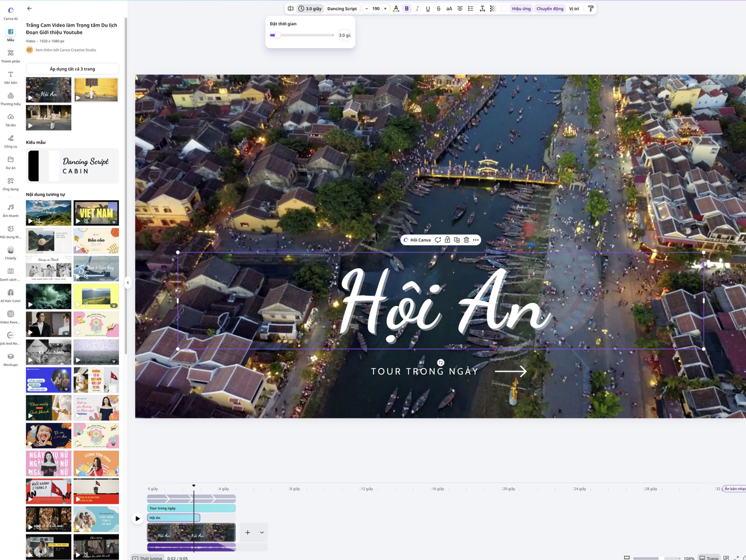Viewport: 746px width, 560px height.
Task: Select the Tour trong ngày timeline track
Action: click(191, 508)
